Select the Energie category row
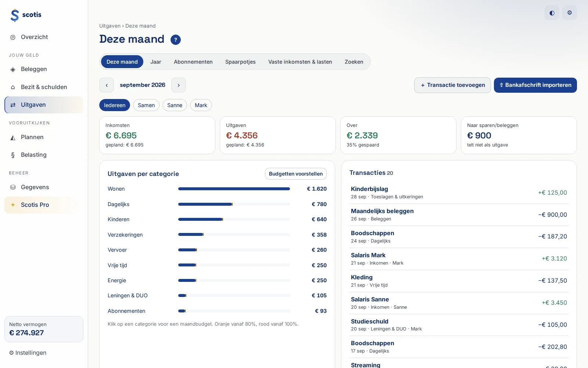 point(217,280)
